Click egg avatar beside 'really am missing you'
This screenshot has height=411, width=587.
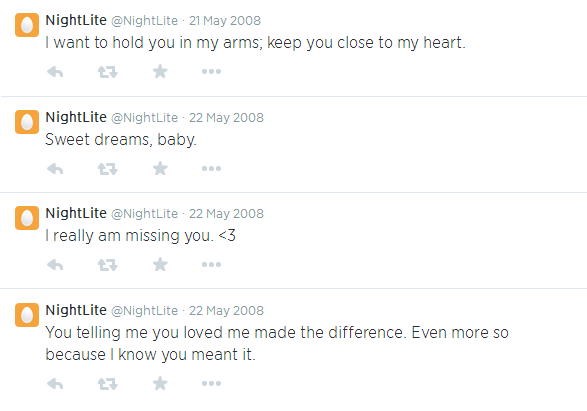click(x=27, y=218)
